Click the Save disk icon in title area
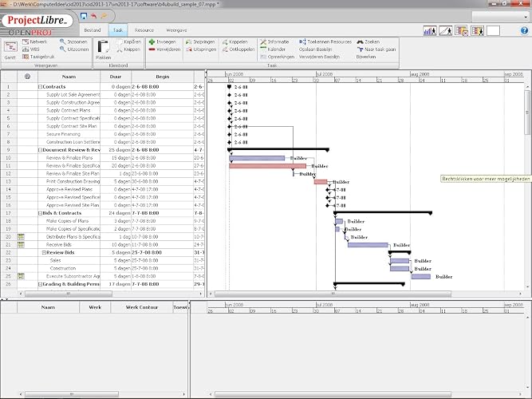 [84, 16]
